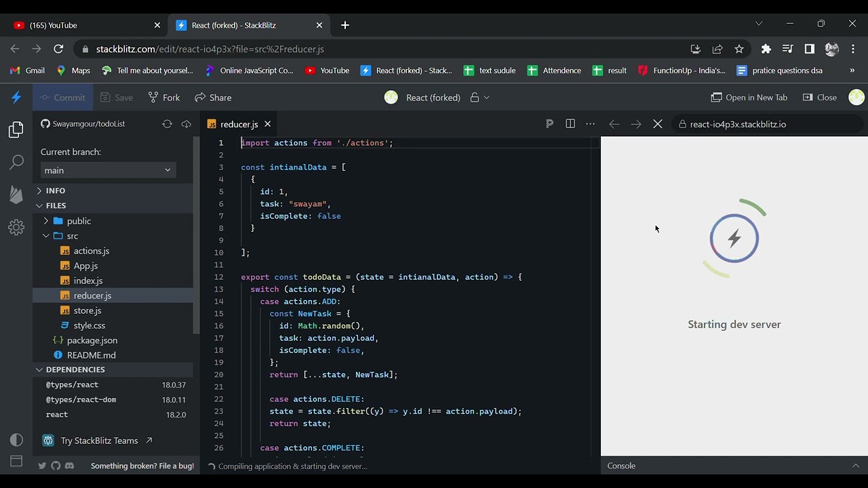Image resolution: width=868 pixels, height=488 pixels.
Task: Click the Commit button
Action: pos(62,98)
